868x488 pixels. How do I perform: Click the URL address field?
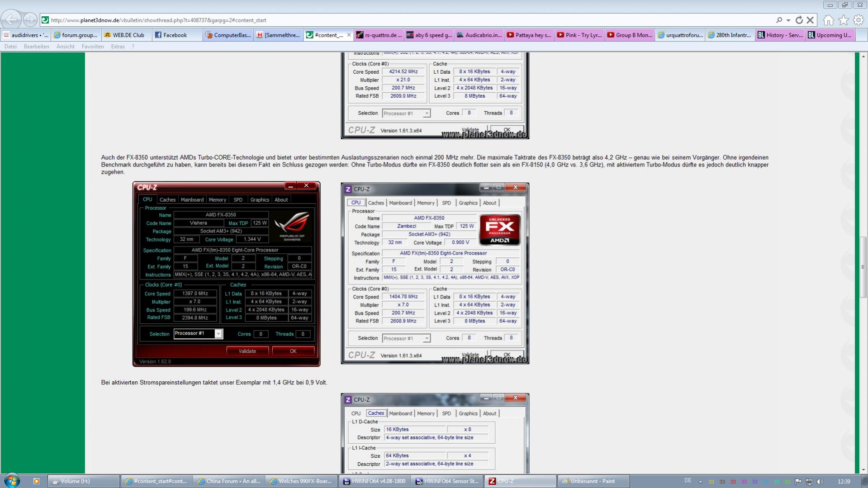coord(407,20)
